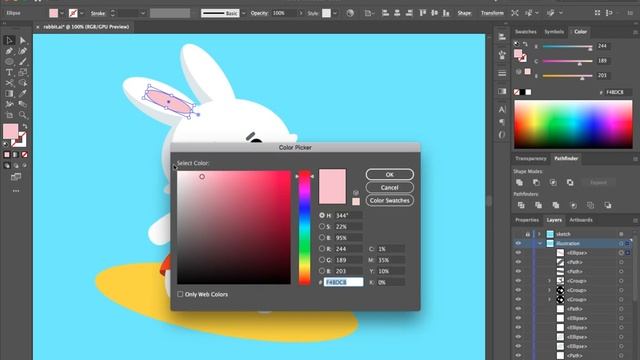Viewport: 640px width, 360px height.
Task: Open the stroke color dropdown in control bar
Action: (x=82, y=13)
